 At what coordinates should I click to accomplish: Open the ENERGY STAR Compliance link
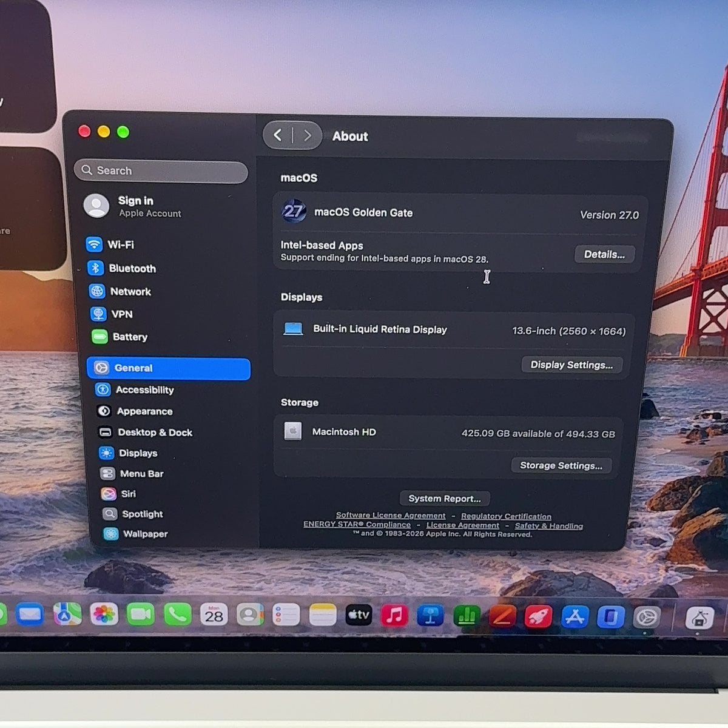pos(357,524)
